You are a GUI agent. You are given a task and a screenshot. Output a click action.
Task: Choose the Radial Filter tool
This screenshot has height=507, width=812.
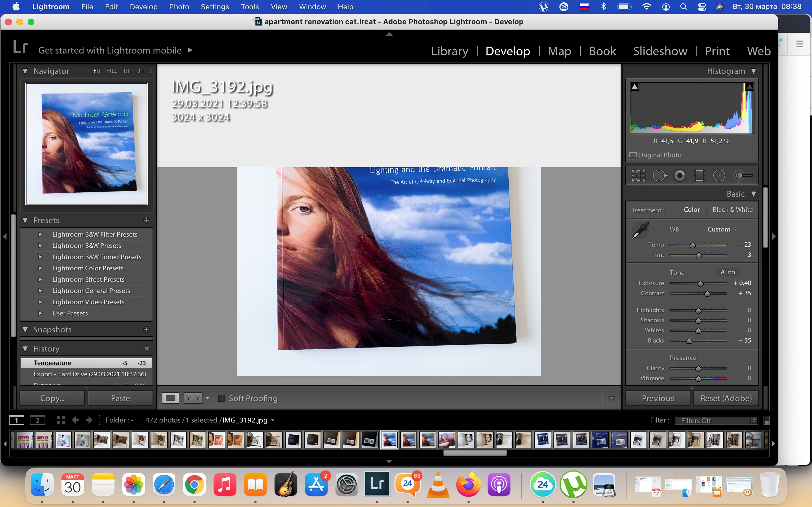pos(719,175)
